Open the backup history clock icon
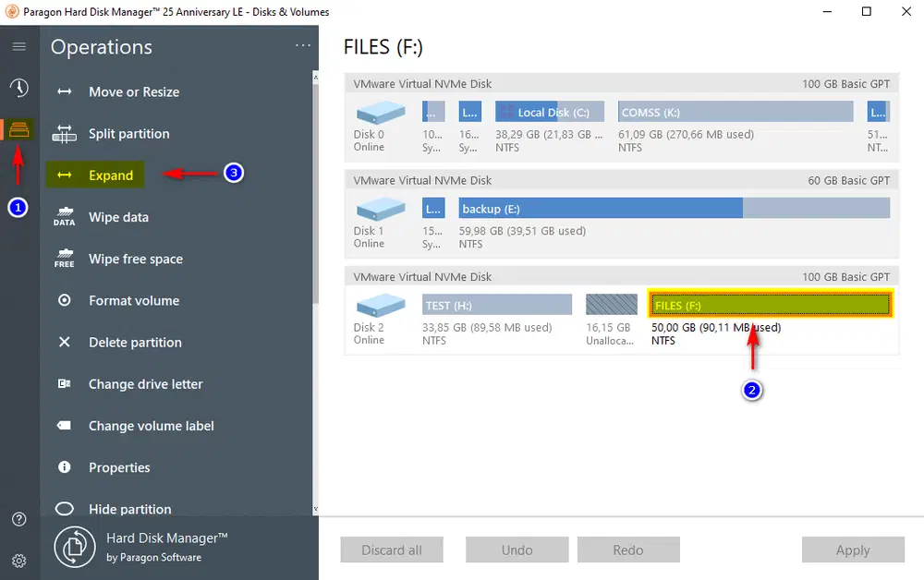Screen dimensions: 924x580 pos(18,88)
